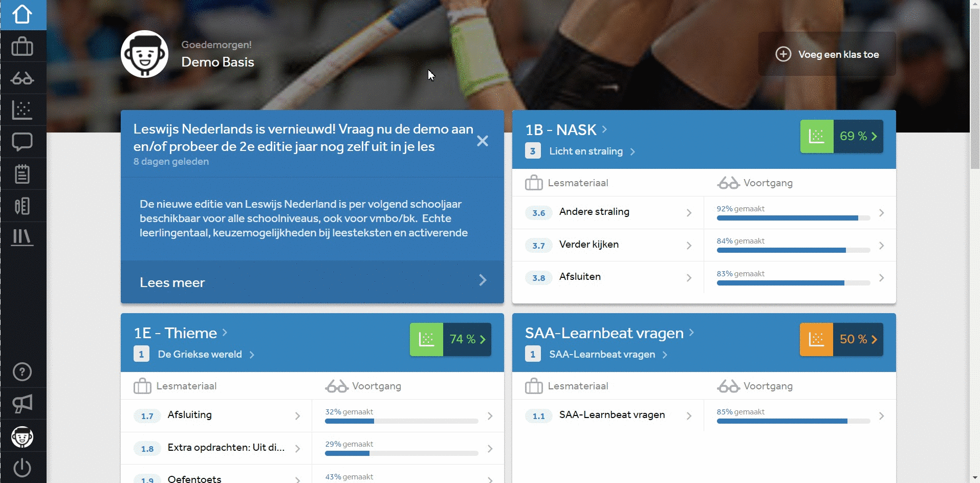Open the Home icon in sidebar
Viewport: 980px width, 483px height.
(x=23, y=14)
